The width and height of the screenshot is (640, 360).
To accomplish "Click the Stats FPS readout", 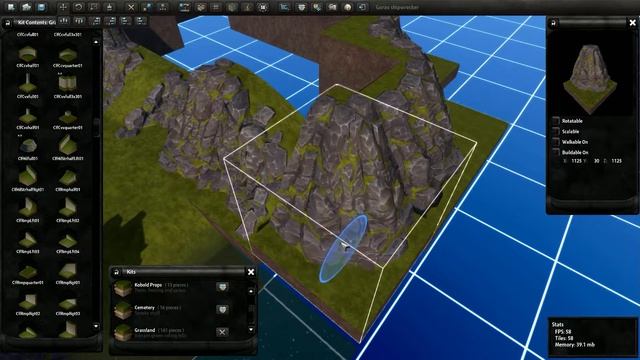I will point(562,332).
